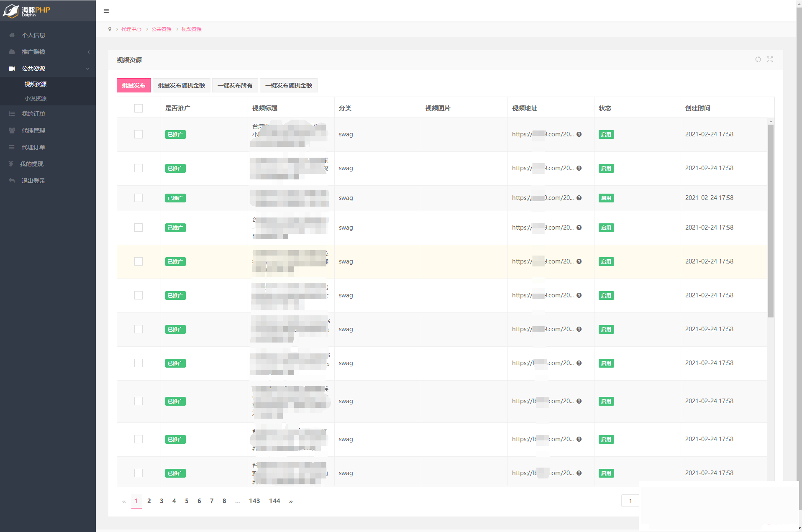Jump to page 144

274,501
